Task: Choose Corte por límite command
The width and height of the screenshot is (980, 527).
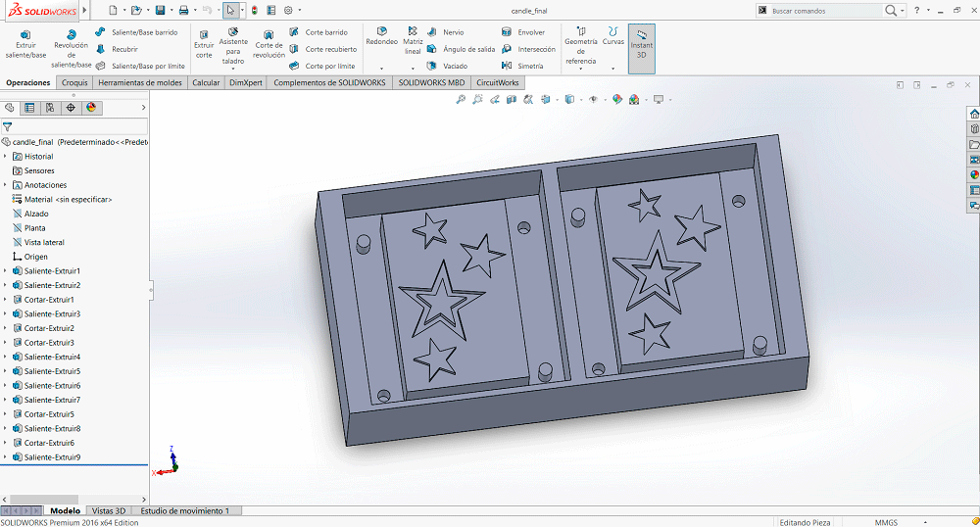Action: click(x=321, y=66)
